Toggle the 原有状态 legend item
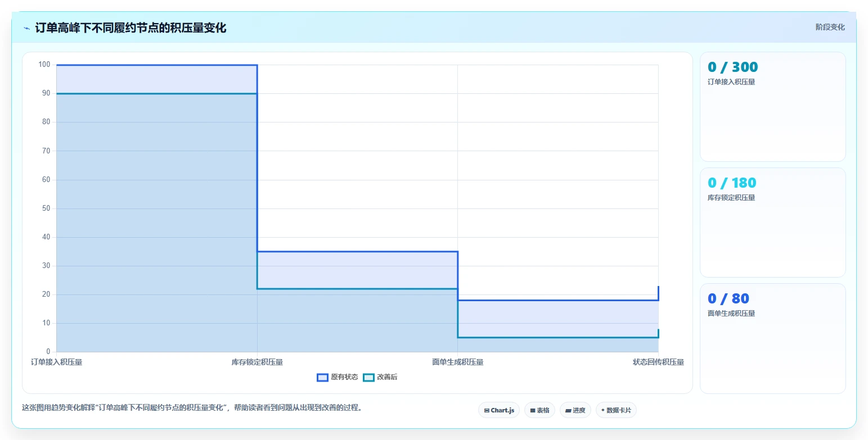This screenshot has width=868, height=440. click(338, 377)
